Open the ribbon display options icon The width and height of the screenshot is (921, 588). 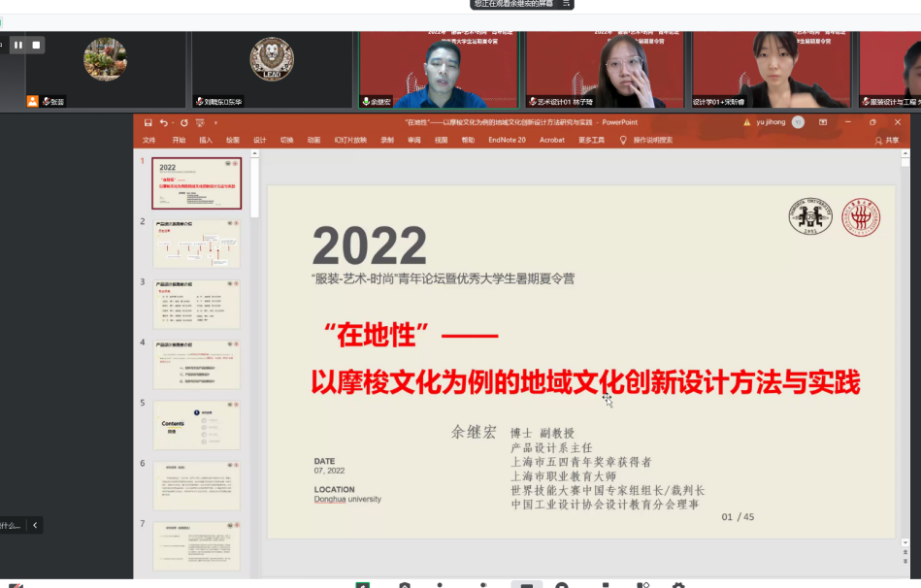823,122
